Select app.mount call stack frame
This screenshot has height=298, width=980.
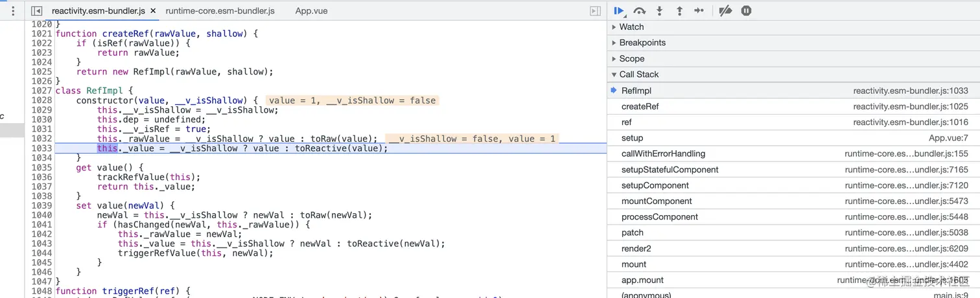(x=793, y=281)
